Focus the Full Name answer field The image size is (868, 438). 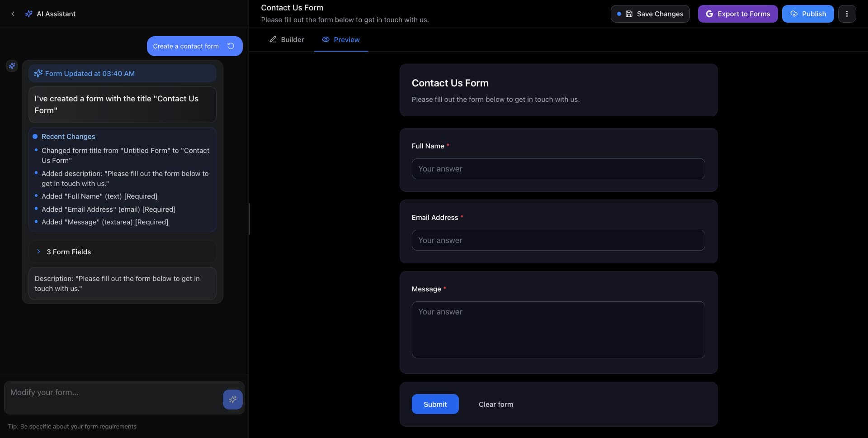coord(558,169)
